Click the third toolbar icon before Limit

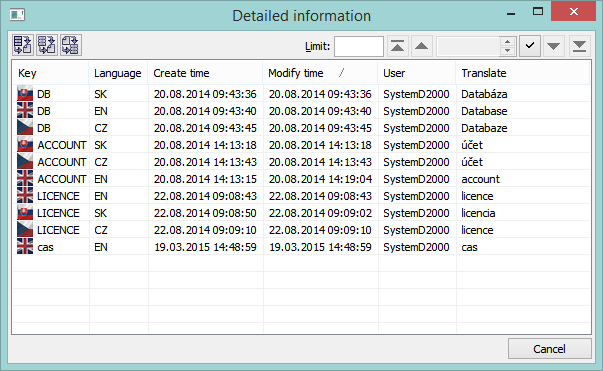coord(71,45)
